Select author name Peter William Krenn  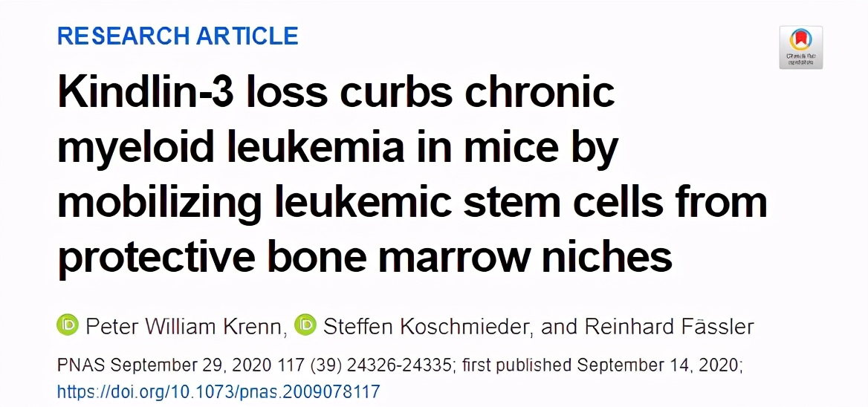[x=186, y=326]
